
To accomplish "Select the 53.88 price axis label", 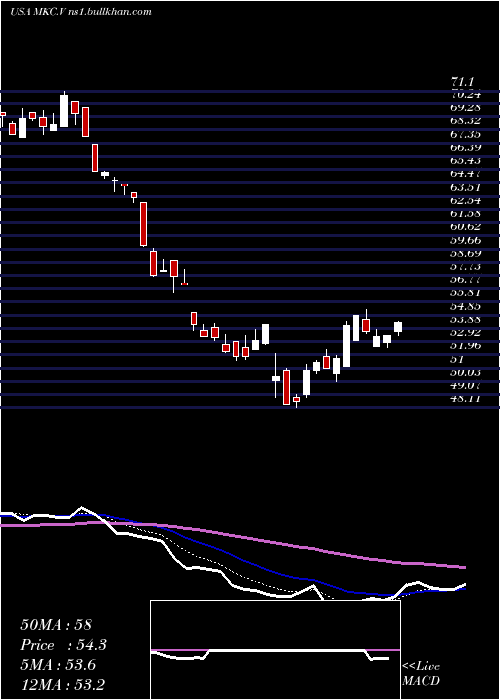I will click(x=466, y=319).
